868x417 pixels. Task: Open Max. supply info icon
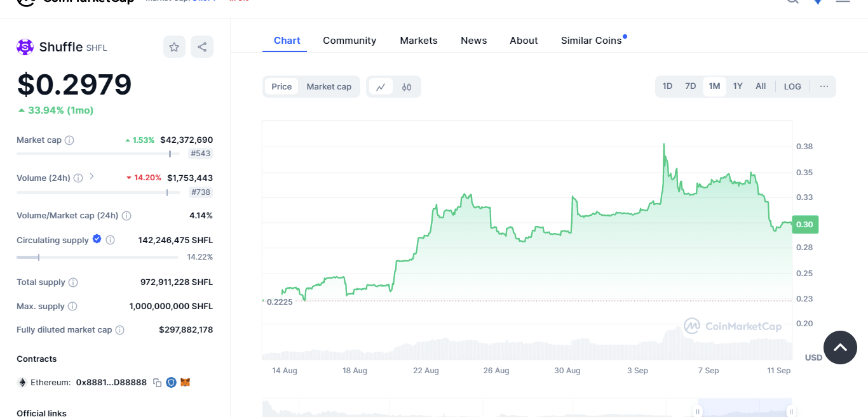[72, 307]
